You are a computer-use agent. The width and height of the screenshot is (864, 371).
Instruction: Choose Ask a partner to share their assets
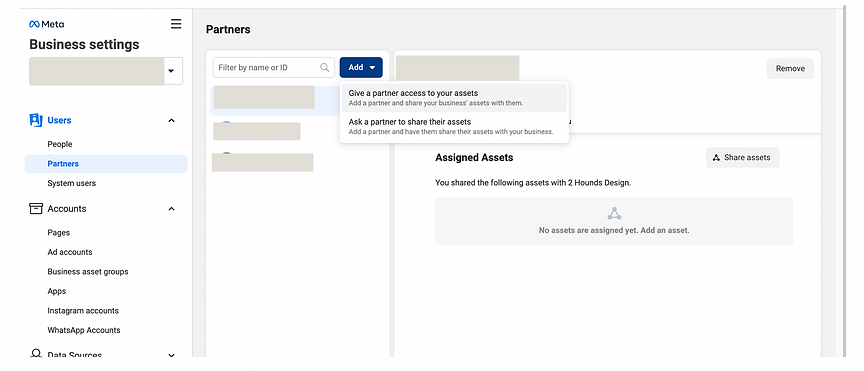[455, 126]
